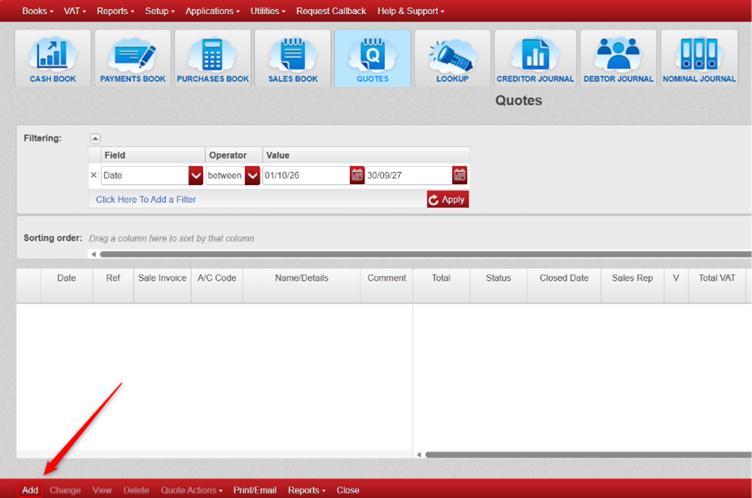
Task: Click the Change button in bottom bar
Action: click(65, 490)
